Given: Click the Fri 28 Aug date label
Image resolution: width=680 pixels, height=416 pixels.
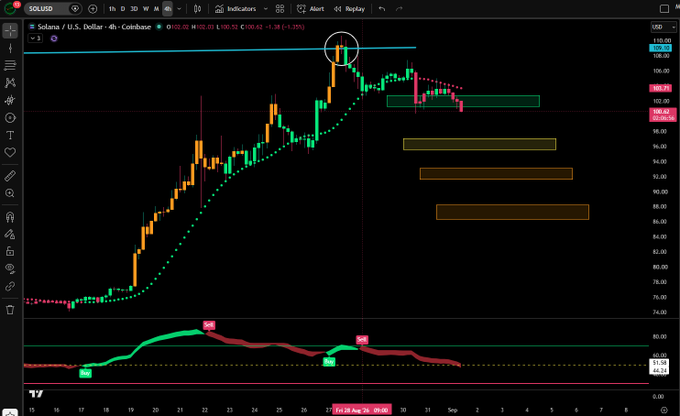Looking at the screenshot, I should click(362, 410).
